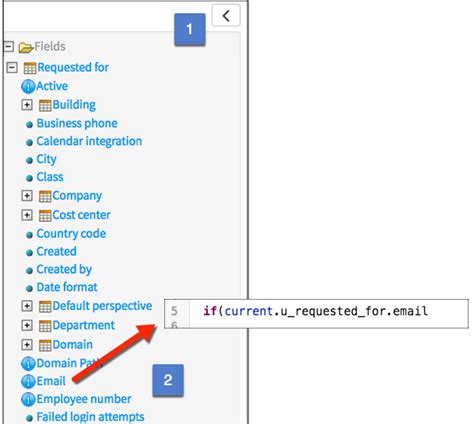Select the Company field link

tap(77, 196)
